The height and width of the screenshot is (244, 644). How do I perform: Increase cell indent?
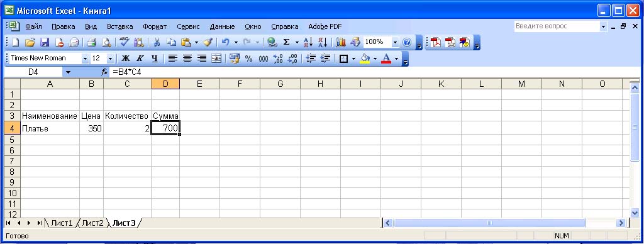point(325,58)
